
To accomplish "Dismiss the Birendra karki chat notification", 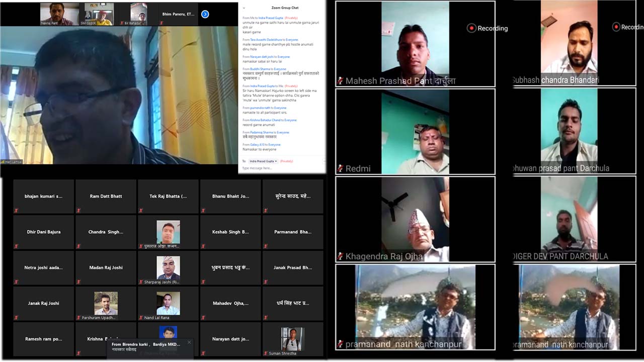I will pos(189,342).
